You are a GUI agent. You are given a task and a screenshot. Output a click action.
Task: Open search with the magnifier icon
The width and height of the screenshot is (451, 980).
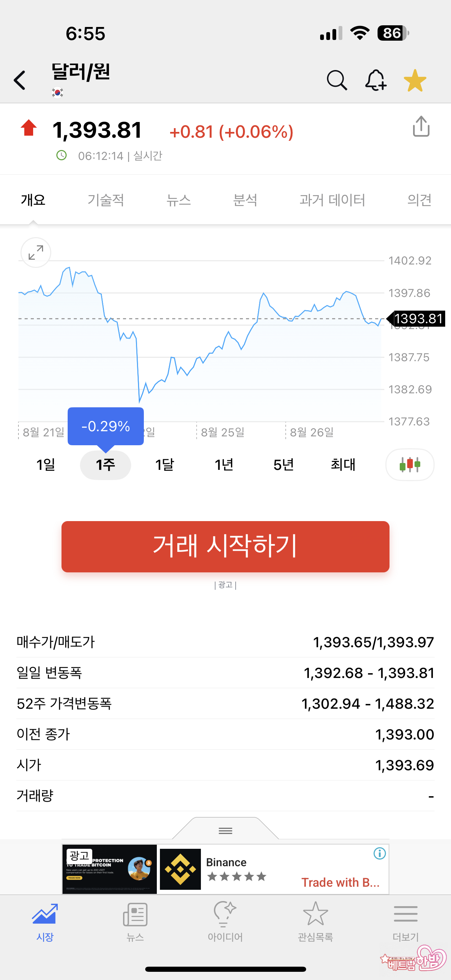pos(337,80)
